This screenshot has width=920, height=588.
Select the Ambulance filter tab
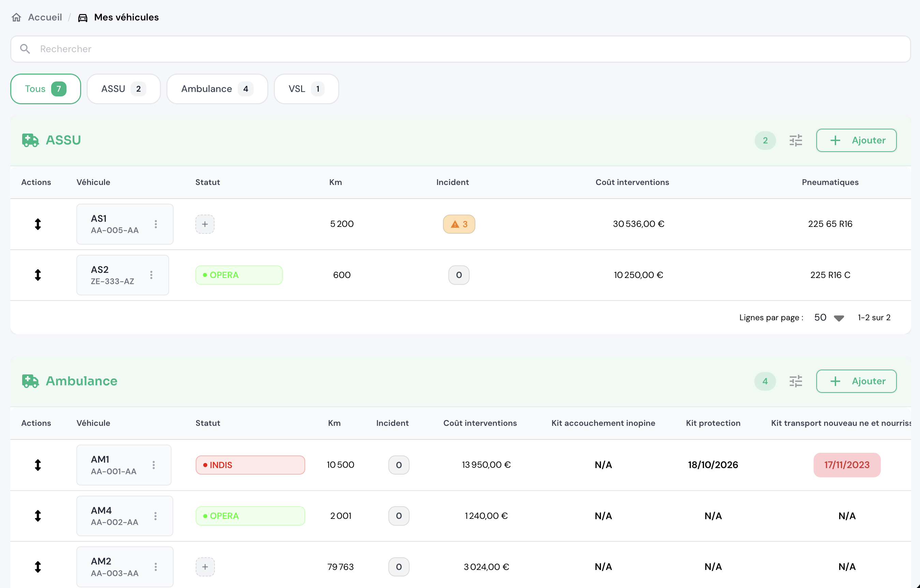[217, 89]
